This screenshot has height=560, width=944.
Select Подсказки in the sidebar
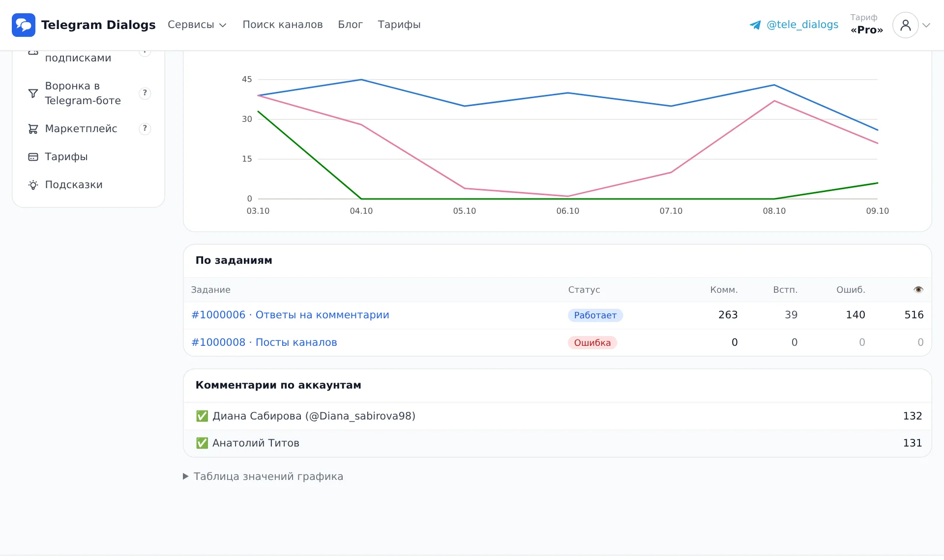coord(74,185)
